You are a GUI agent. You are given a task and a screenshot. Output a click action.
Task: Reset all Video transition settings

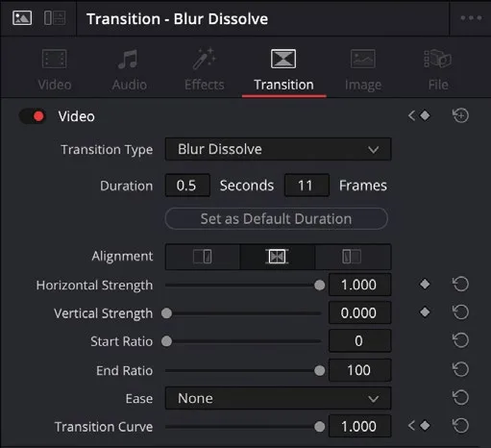pyautogui.click(x=460, y=115)
